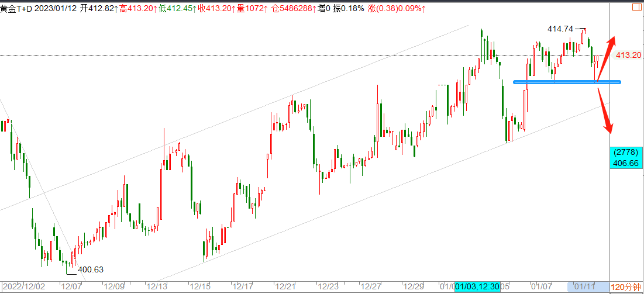Click the 量1072 volume value
Viewport: 644px width, 294px height.
click(x=252, y=9)
